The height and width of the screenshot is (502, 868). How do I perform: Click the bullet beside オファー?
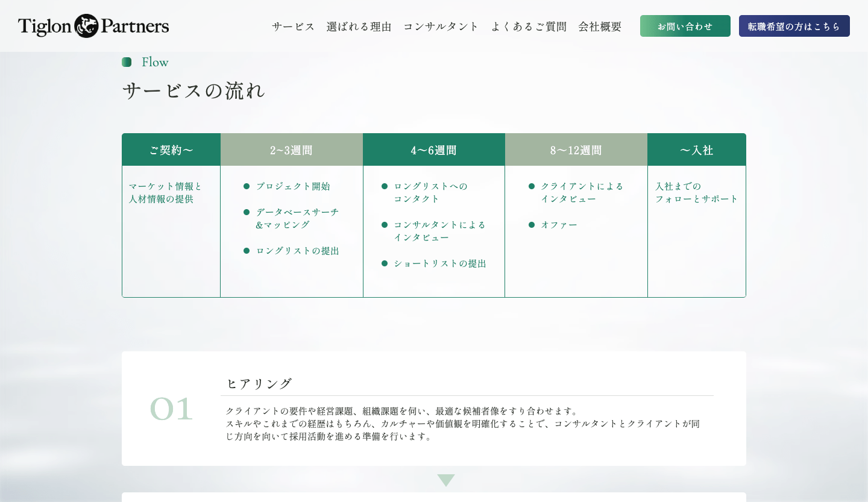pos(532,225)
